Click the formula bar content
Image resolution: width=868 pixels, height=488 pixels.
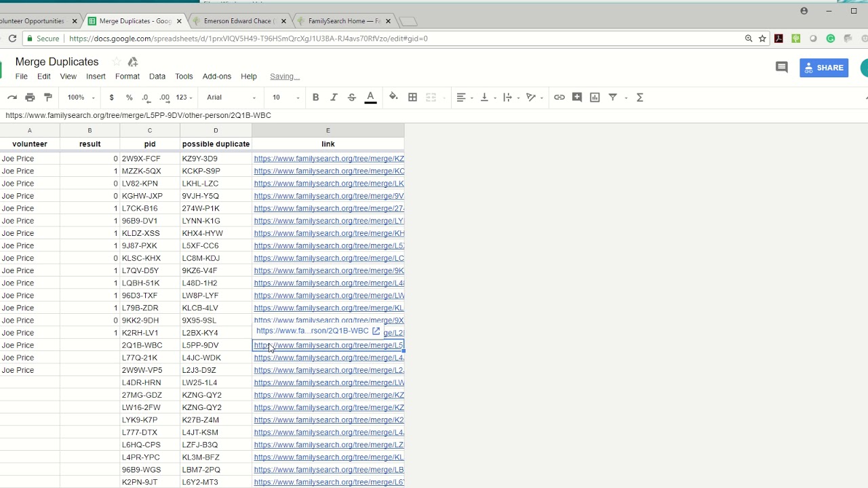tap(138, 115)
